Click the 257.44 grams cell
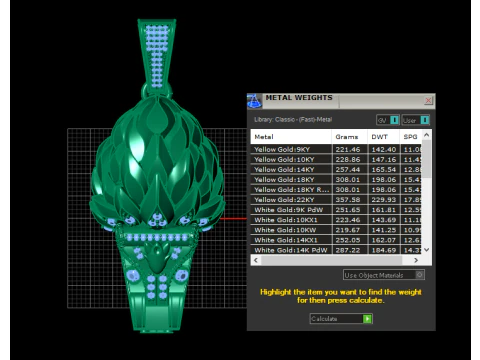Image resolution: width=480 pixels, height=360 pixels. pyautogui.click(x=350, y=169)
